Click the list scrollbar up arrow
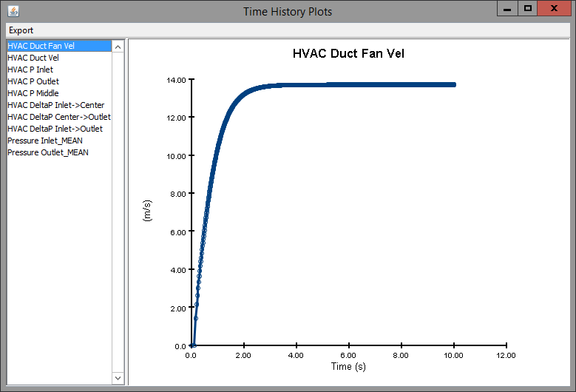The width and height of the screenshot is (576, 392). 118,45
